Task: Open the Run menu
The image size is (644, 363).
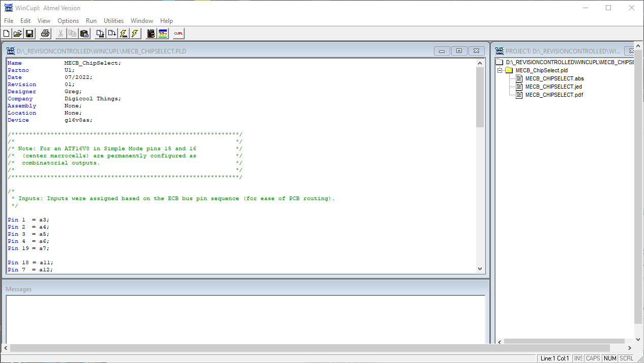Action: [91, 21]
